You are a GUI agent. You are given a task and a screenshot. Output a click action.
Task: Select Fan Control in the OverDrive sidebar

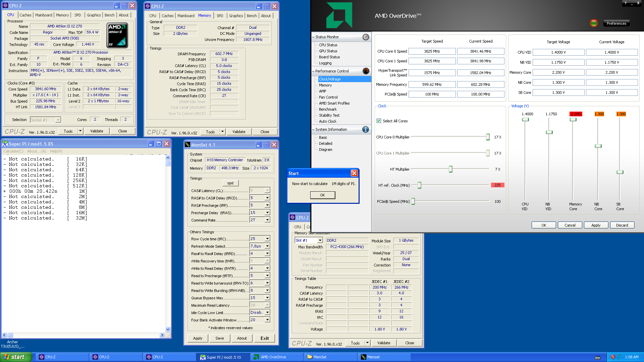(x=328, y=97)
